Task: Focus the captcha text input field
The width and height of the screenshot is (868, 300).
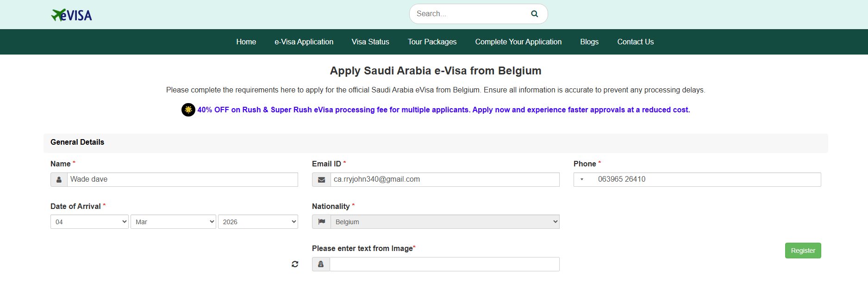Action: pos(444,264)
